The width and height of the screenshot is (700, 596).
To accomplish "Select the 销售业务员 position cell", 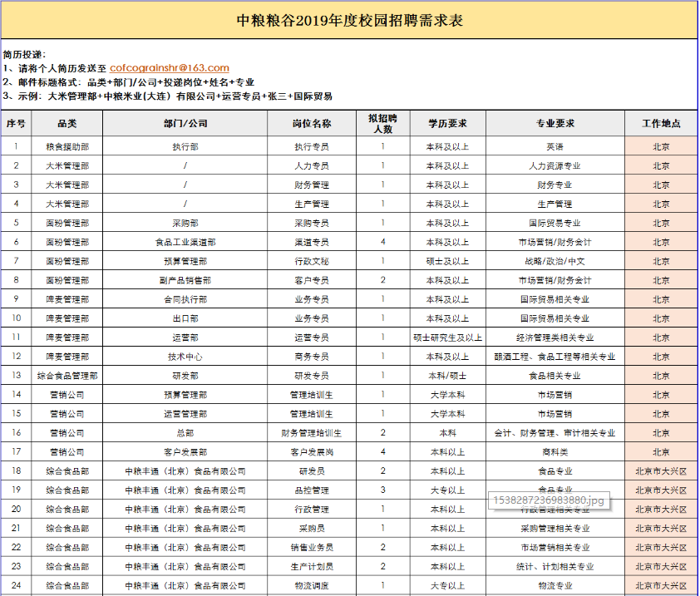I will 312,547.
